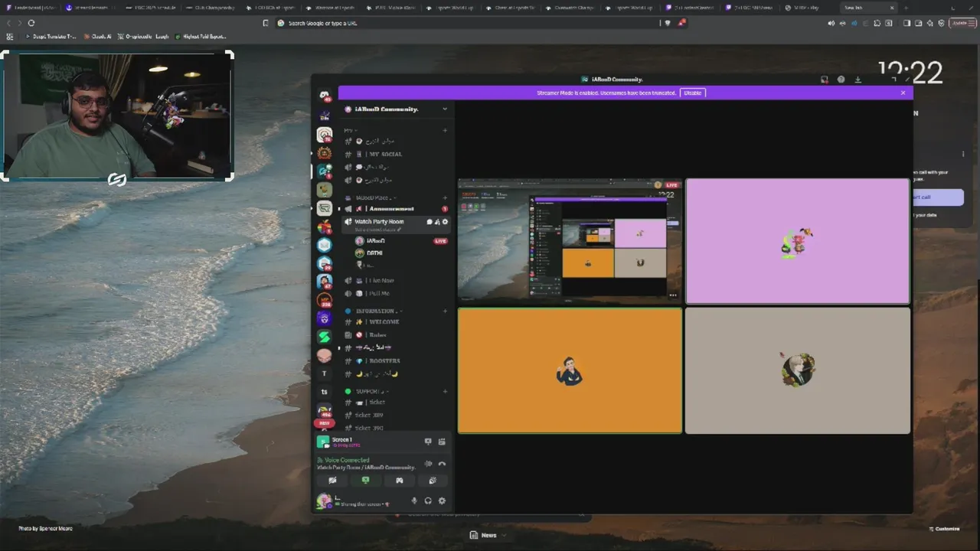
Task: Start an activity with game controller icon
Action: click(x=399, y=481)
